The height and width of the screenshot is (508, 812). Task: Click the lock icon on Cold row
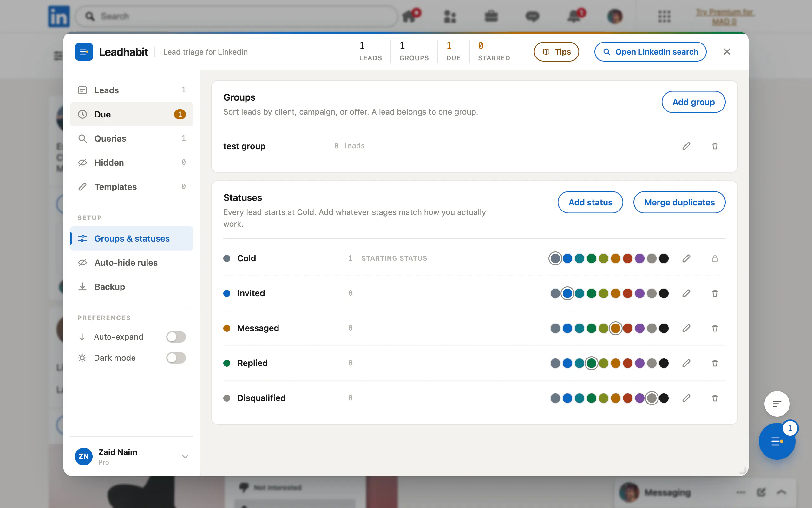click(715, 258)
